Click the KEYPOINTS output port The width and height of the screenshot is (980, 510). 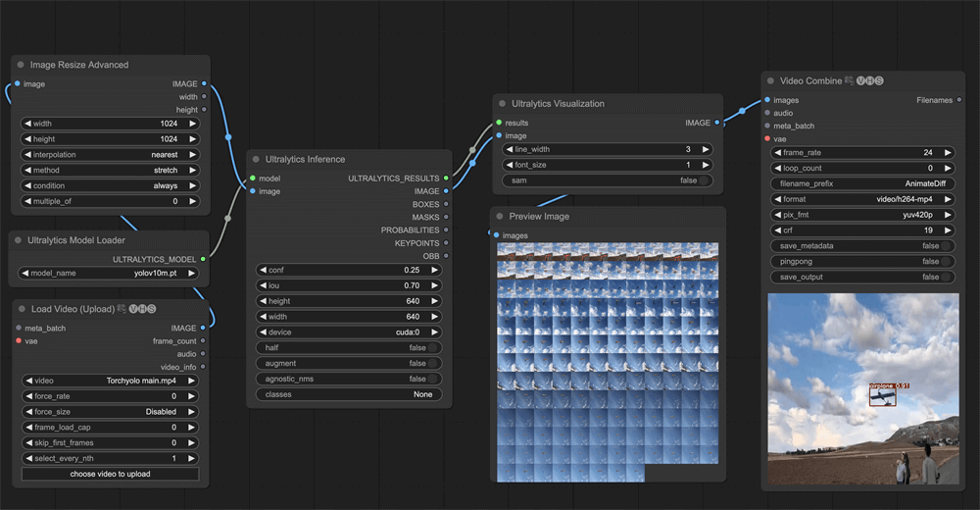[446, 243]
